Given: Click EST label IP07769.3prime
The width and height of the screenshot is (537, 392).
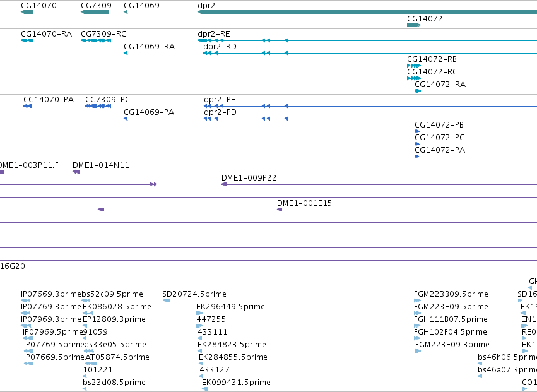Looking at the screenshot, I should click(51, 307).
